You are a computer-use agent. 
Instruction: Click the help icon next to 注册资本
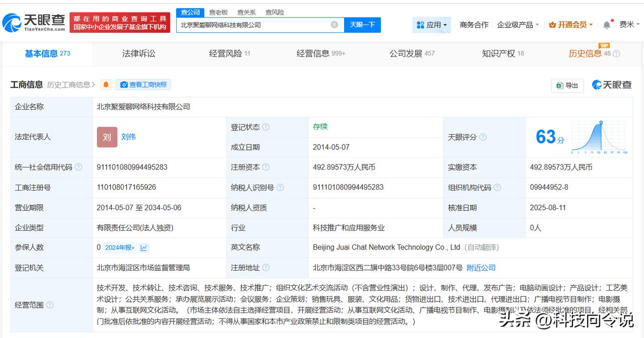266,167
